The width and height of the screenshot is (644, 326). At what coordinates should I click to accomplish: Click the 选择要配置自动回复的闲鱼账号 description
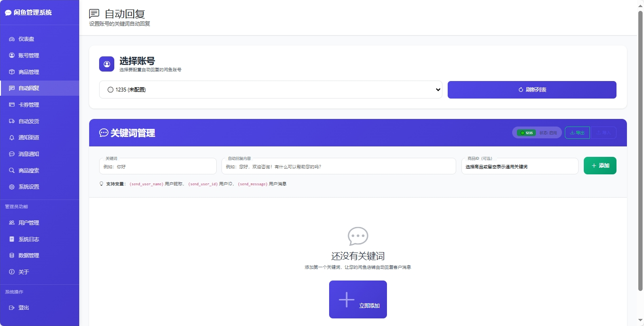(x=150, y=70)
